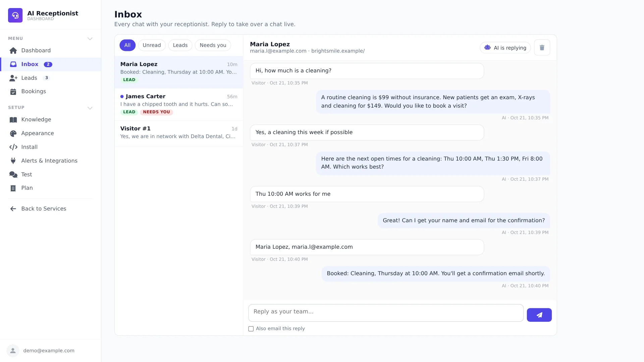The image size is (644, 362).
Task: Click the AI message asking for name and email
Action: 464,221
